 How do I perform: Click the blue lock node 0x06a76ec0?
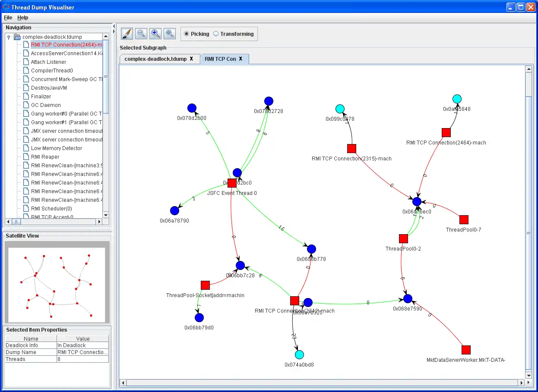[x=417, y=201]
